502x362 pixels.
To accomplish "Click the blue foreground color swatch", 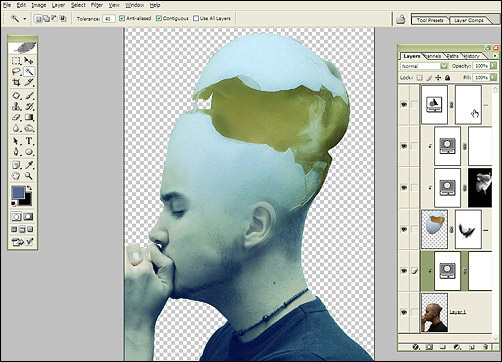I will 18,192.
